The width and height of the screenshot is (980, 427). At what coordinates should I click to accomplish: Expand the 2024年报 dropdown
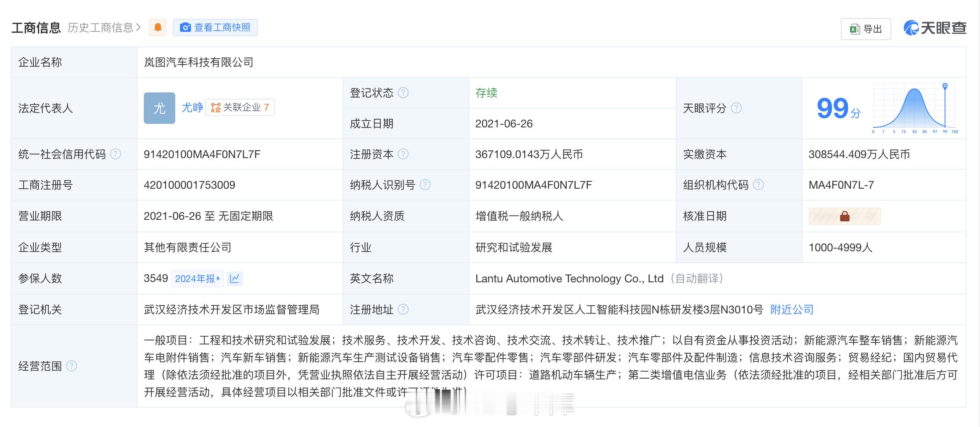198,279
